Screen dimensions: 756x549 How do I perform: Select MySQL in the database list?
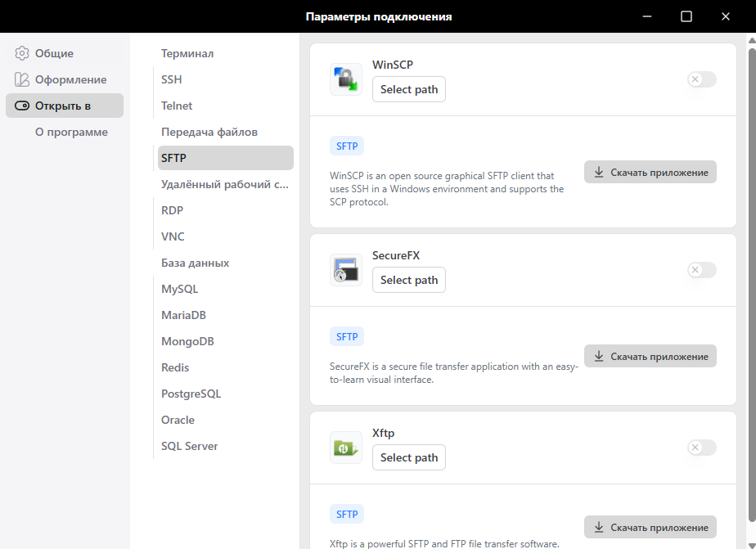pyautogui.click(x=225, y=289)
